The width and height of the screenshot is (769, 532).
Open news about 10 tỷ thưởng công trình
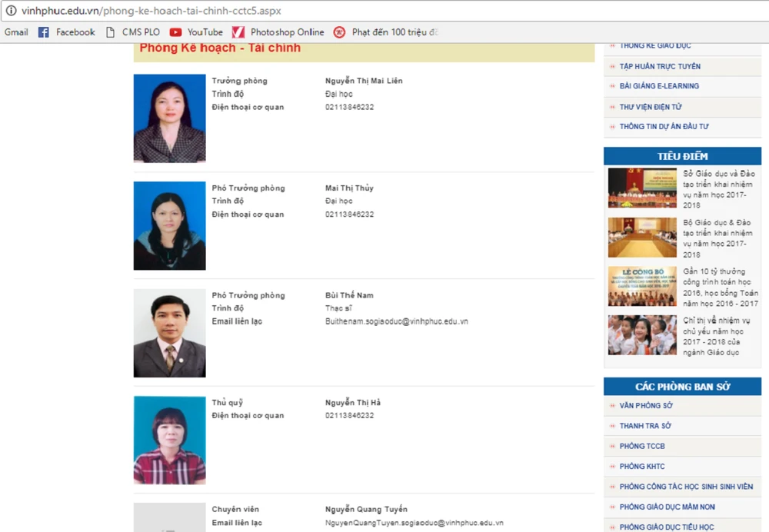720,288
